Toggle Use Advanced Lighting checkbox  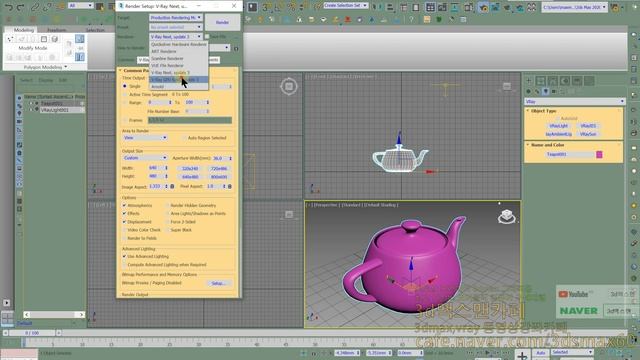[124, 256]
